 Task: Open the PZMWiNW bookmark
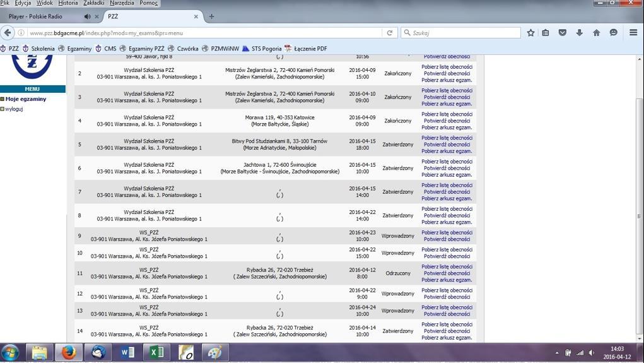click(221, 49)
